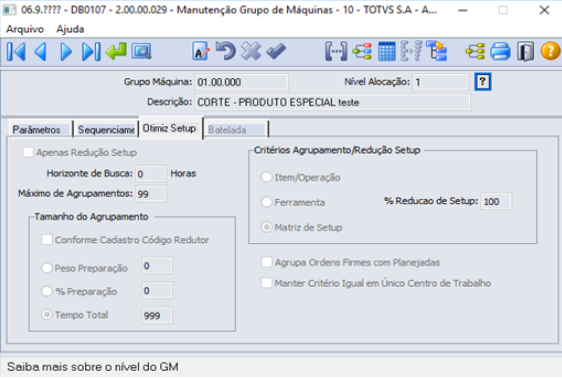Go to first record icon
Viewport: 562px width, 378px height.
[x=16, y=52]
